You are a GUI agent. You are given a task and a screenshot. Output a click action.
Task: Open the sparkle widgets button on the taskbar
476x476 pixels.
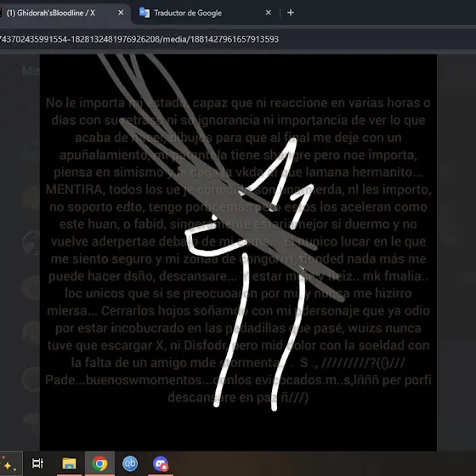pos(9,463)
